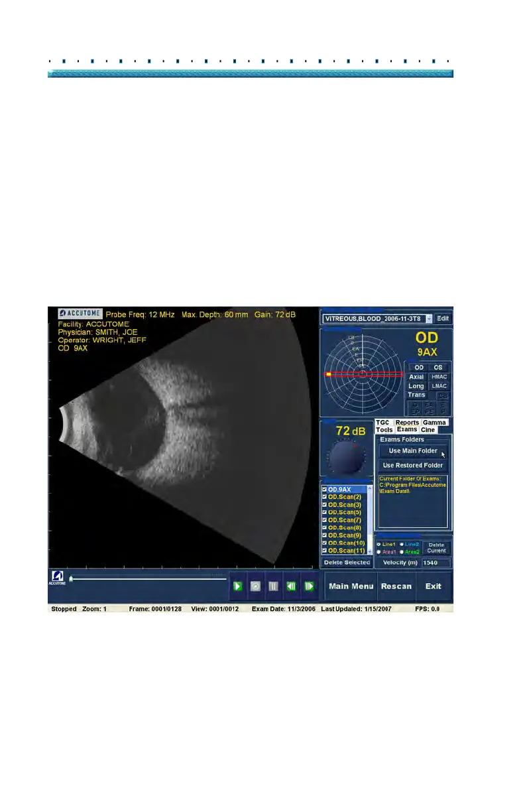
Task: Switch to the Tools tab
Action: (x=384, y=430)
